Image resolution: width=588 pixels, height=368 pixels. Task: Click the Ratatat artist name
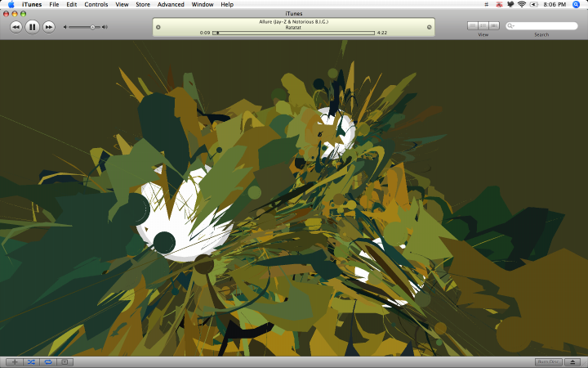pyautogui.click(x=293, y=28)
